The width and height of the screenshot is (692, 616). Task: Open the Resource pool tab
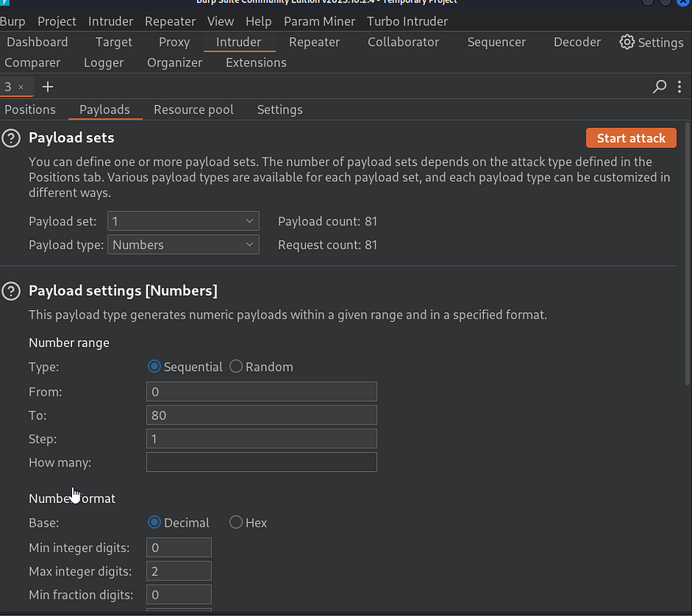194,110
